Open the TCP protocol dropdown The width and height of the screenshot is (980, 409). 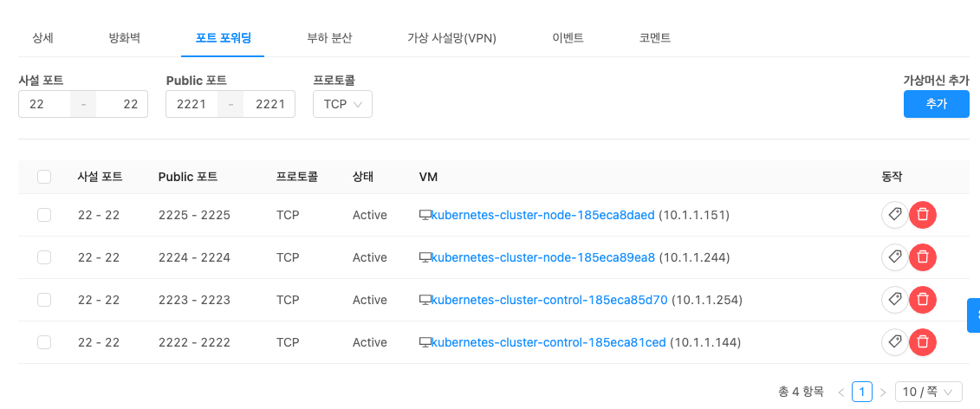(342, 104)
